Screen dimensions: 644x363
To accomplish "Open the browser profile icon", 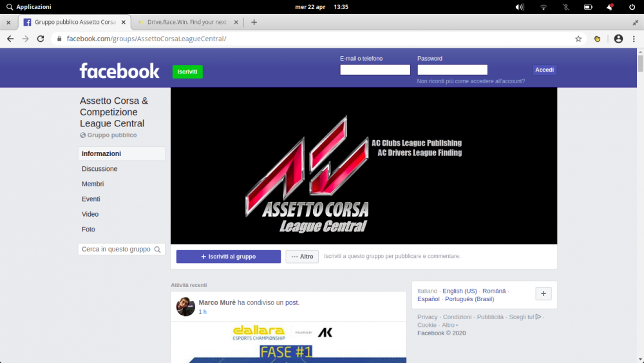I will point(618,39).
